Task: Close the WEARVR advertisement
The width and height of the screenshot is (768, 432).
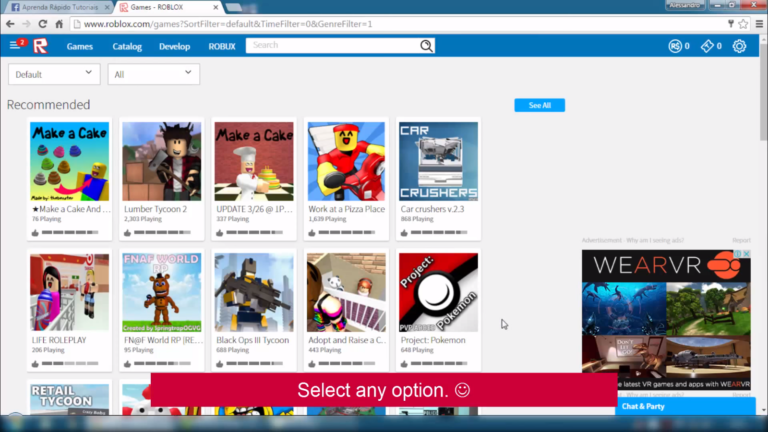Action: click(746, 254)
